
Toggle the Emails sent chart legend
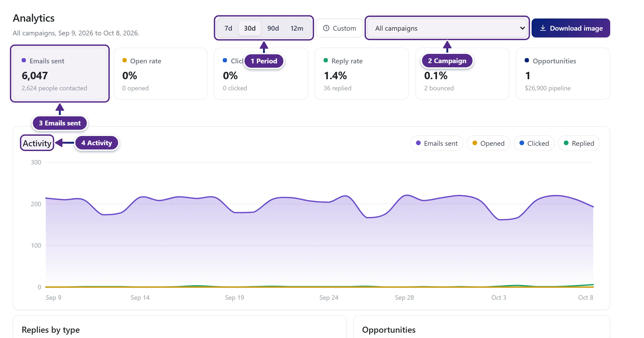click(437, 143)
